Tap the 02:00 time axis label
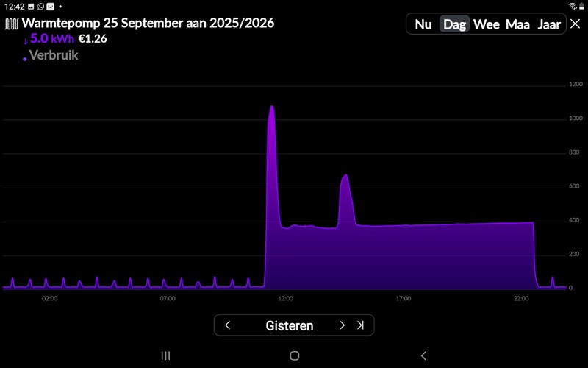Screen dimensions: 588x368 [x=49, y=298]
